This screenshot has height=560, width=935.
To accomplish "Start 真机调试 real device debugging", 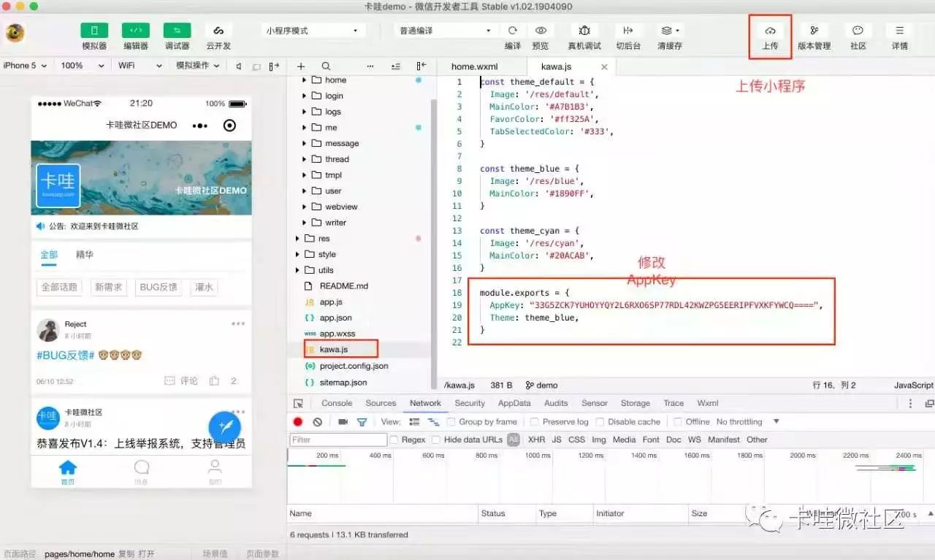I will [584, 31].
